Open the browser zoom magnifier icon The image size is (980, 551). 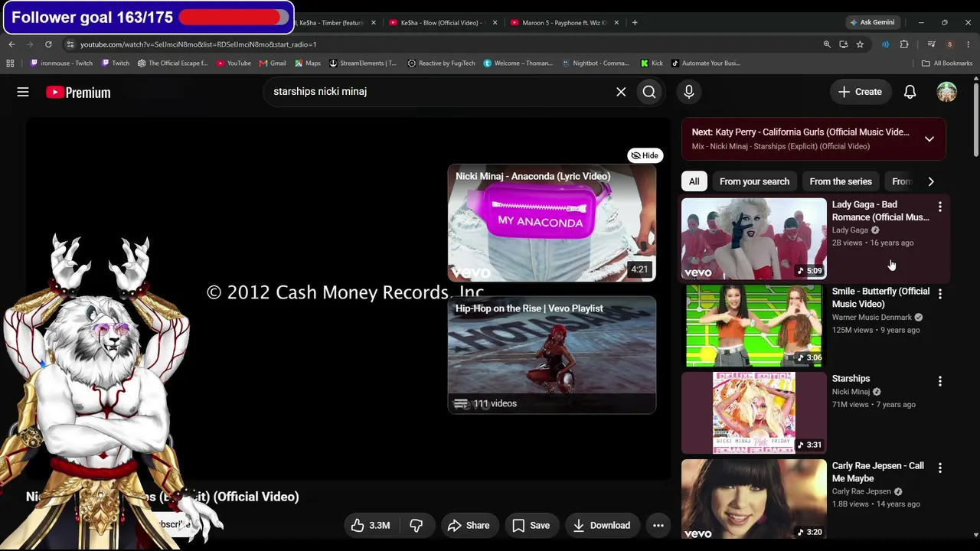(827, 44)
